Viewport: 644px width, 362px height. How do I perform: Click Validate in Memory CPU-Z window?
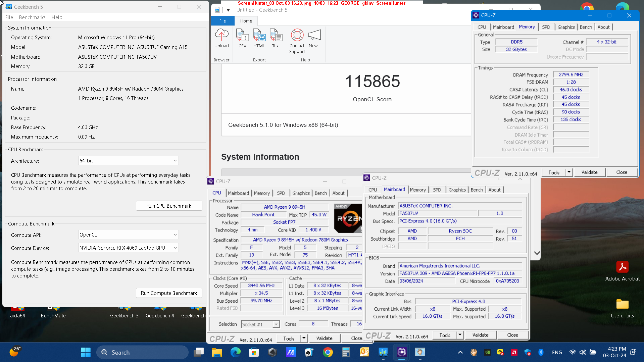coord(589,172)
